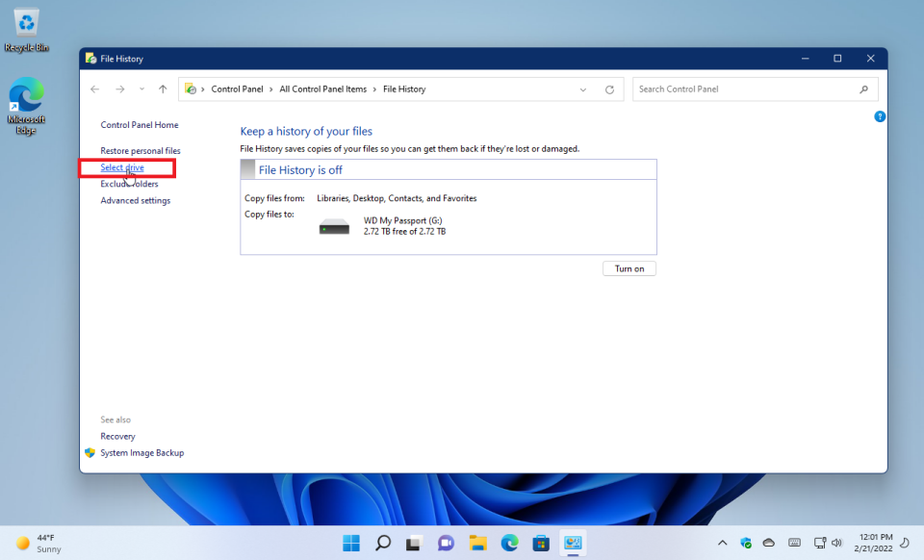
Task: Expand hidden icons in the system tray
Action: [722, 542]
